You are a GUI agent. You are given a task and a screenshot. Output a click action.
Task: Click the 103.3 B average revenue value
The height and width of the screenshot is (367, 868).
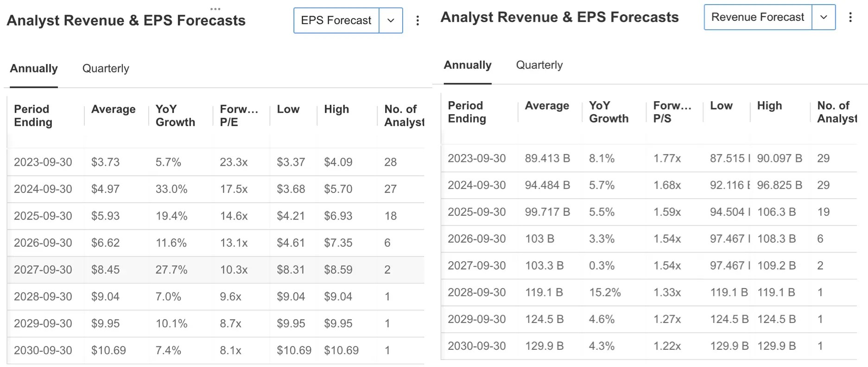544,266
